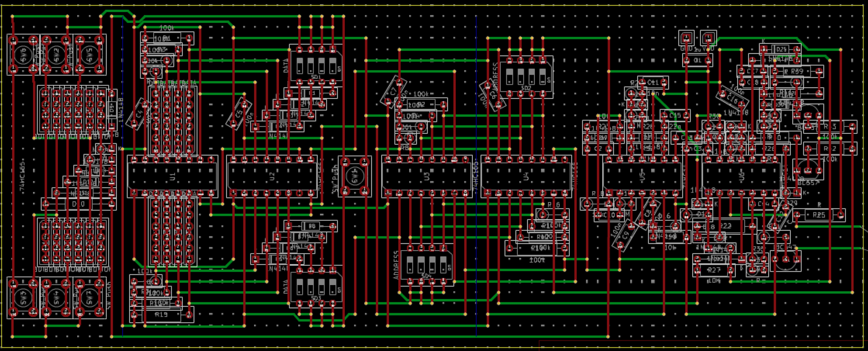
Task: Select capacitor C16
Action: pyautogui.click(x=732, y=99)
